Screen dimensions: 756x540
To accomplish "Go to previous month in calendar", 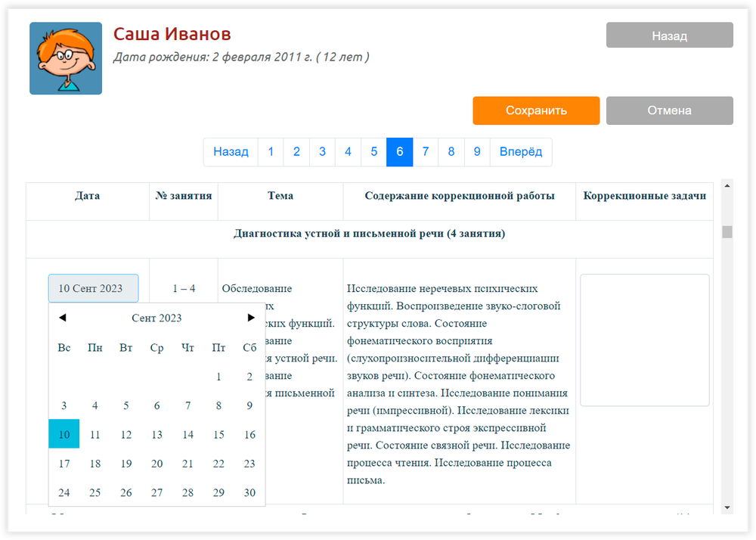I will [x=63, y=318].
